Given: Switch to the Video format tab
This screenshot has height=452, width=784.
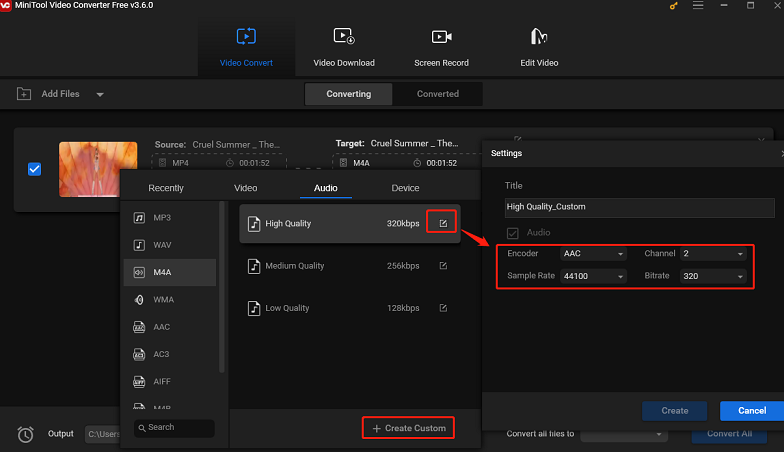Looking at the screenshot, I should [246, 188].
